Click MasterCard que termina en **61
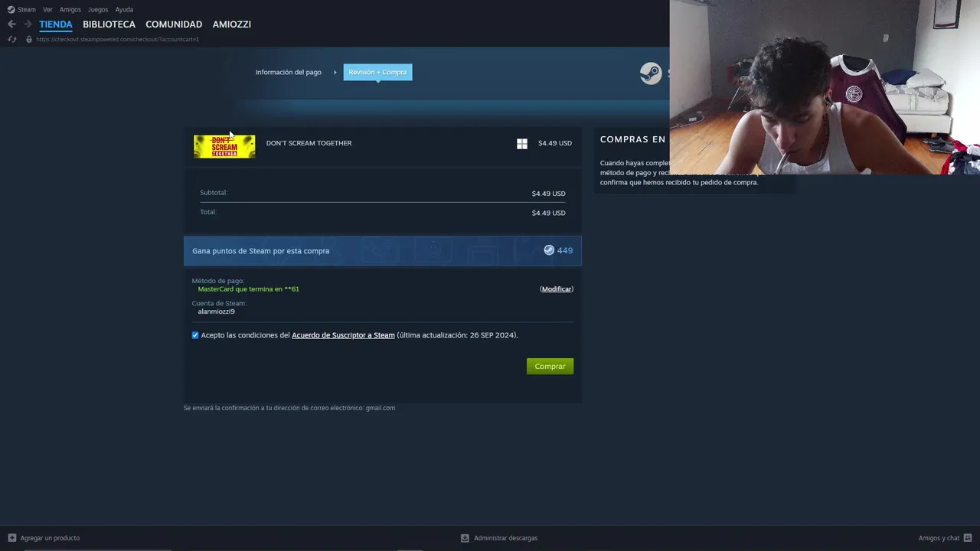The height and width of the screenshot is (551, 980). pos(249,289)
